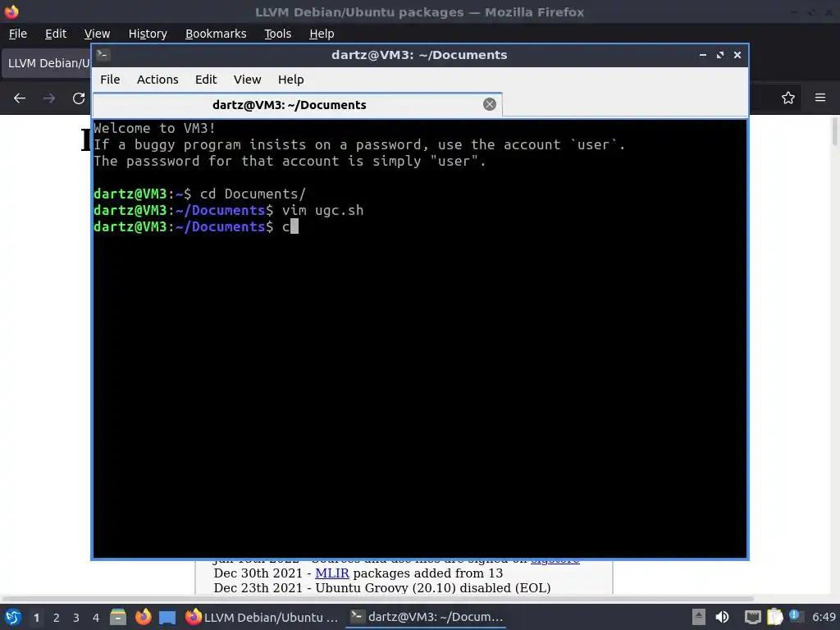Viewport: 840px width, 630px height.
Task: Open the terminal Actions menu
Action: pyautogui.click(x=157, y=80)
